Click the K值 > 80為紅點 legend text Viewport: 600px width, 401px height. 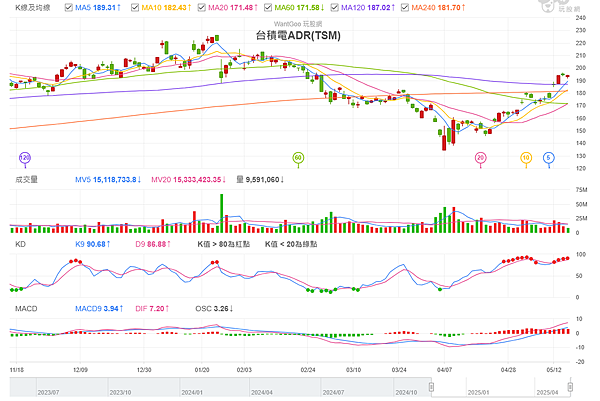tap(223, 244)
